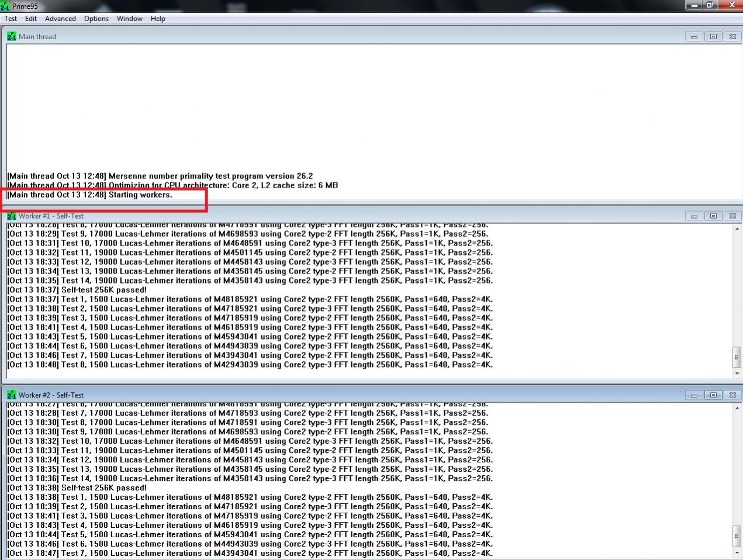Click the Worker #1 window icon
The image size is (743, 560).
point(12,216)
